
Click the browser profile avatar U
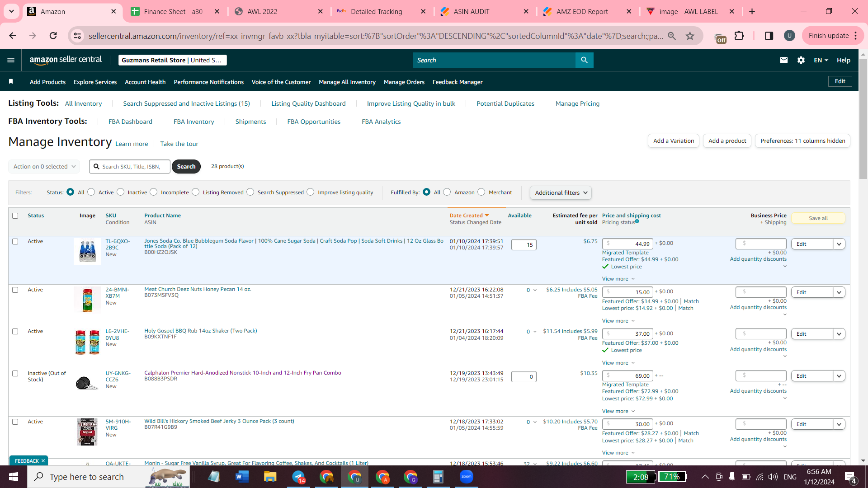(789, 36)
